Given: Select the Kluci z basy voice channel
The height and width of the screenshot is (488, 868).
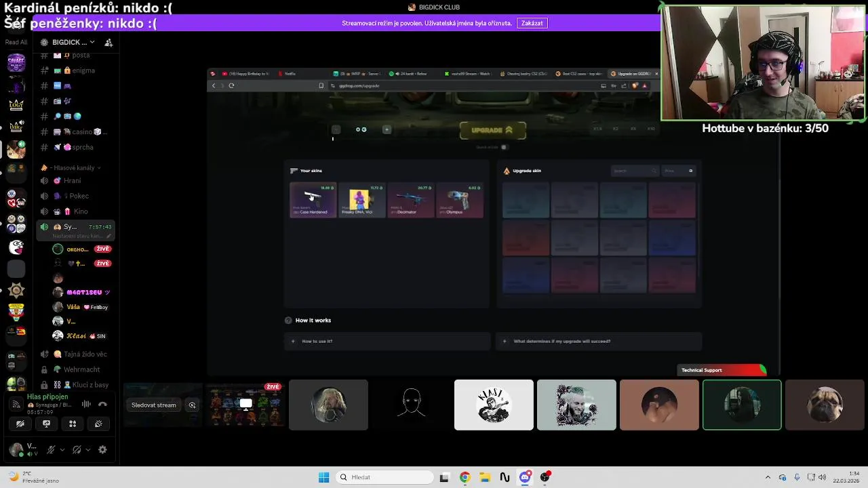Looking at the screenshot, I should [76, 385].
